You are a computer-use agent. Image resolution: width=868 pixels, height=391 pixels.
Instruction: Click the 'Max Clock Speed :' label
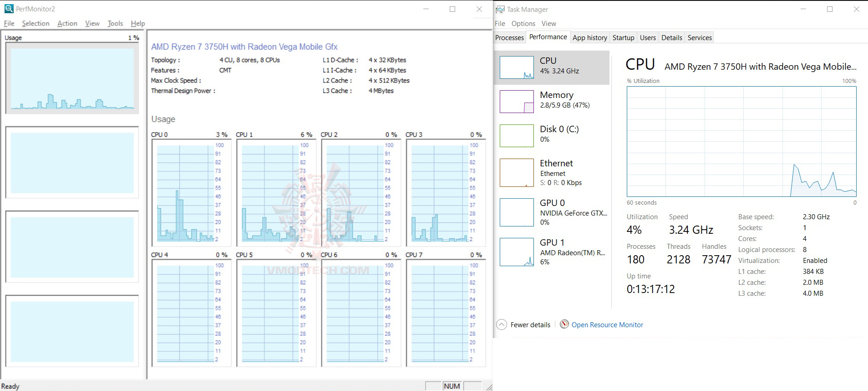pos(176,81)
